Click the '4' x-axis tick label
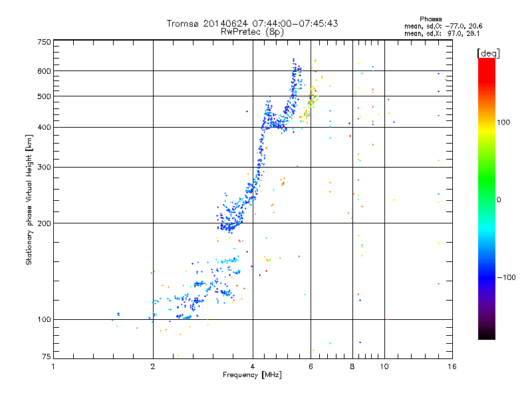Image resolution: width=532 pixels, height=399 pixels. coord(253,366)
